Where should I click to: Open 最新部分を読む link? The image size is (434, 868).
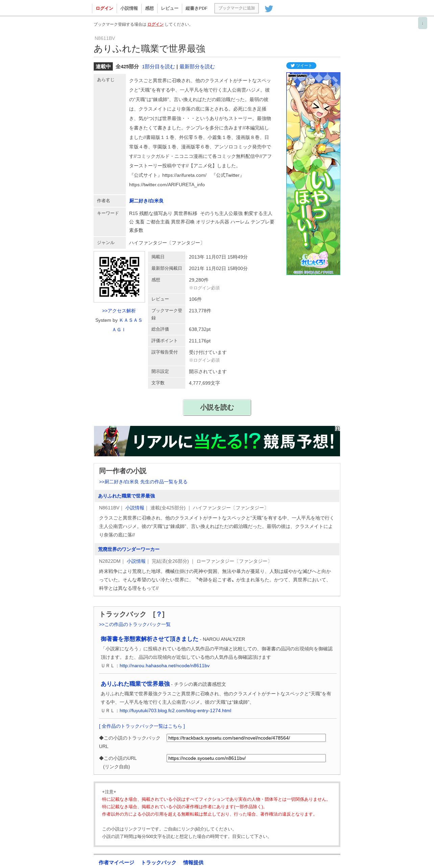click(x=197, y=67)
